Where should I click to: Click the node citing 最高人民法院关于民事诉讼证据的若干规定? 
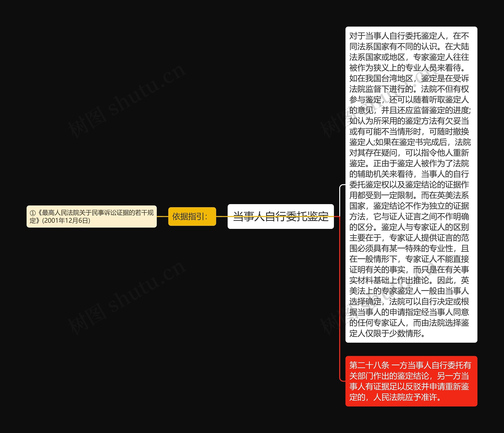[x=92, y=216]
